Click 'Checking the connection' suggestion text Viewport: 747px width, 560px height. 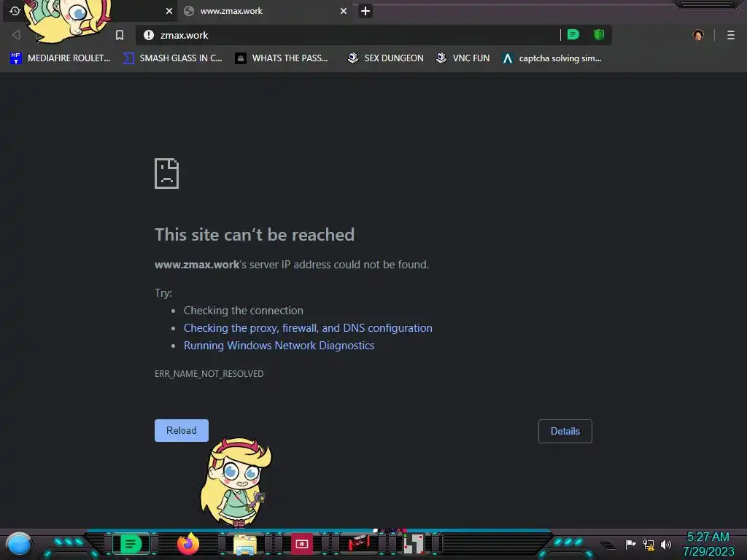[x=244, y=311]
